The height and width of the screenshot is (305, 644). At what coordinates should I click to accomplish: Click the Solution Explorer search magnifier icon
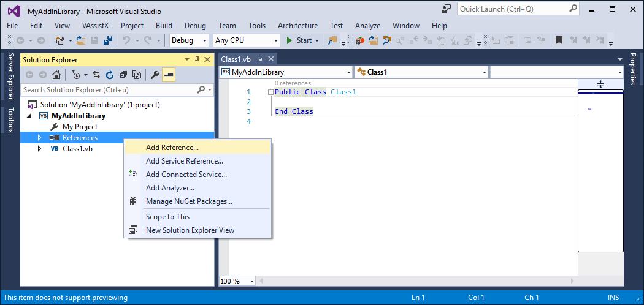pyautogui.click(x=201, y=90)
